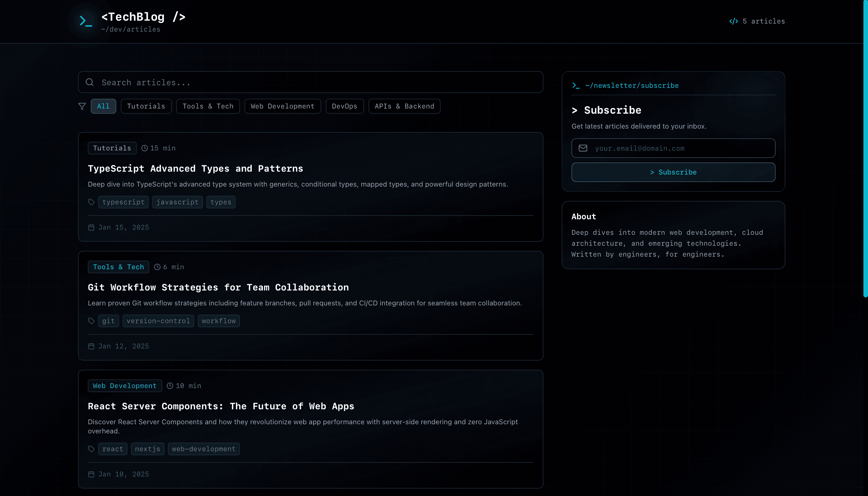Select the All category filter

pos(103,106)
